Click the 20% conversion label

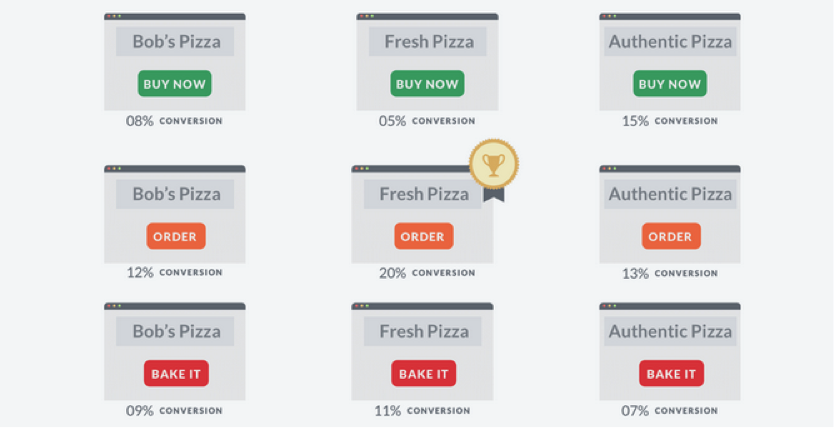coord(427,273)
